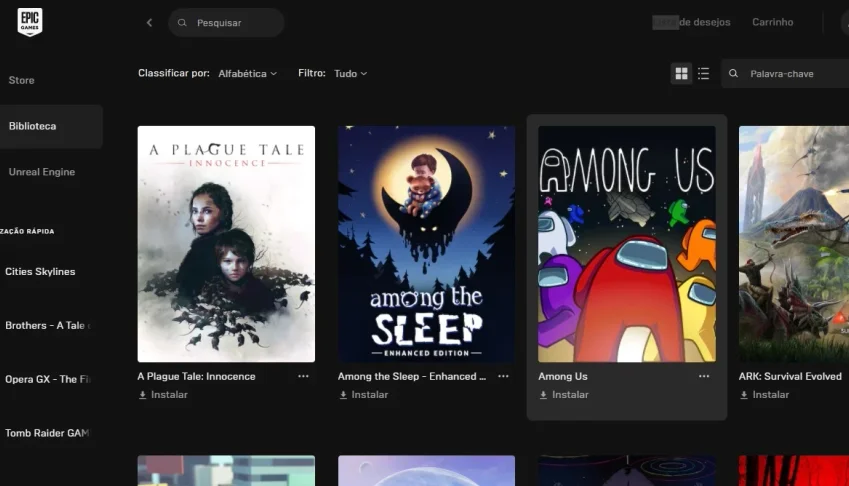This screenshot has width=849, height=486.
Task: Go back with the arrow button
Action: click(x=149, y=23)
